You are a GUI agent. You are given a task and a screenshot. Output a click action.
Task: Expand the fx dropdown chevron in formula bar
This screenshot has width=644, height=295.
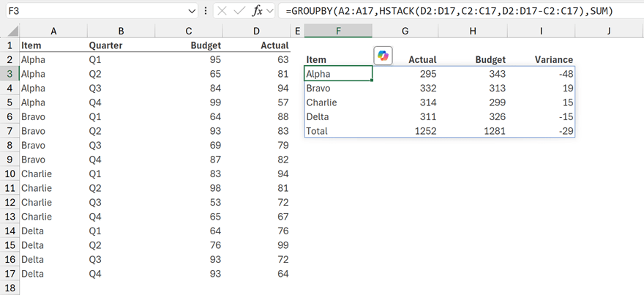(270, 12)
